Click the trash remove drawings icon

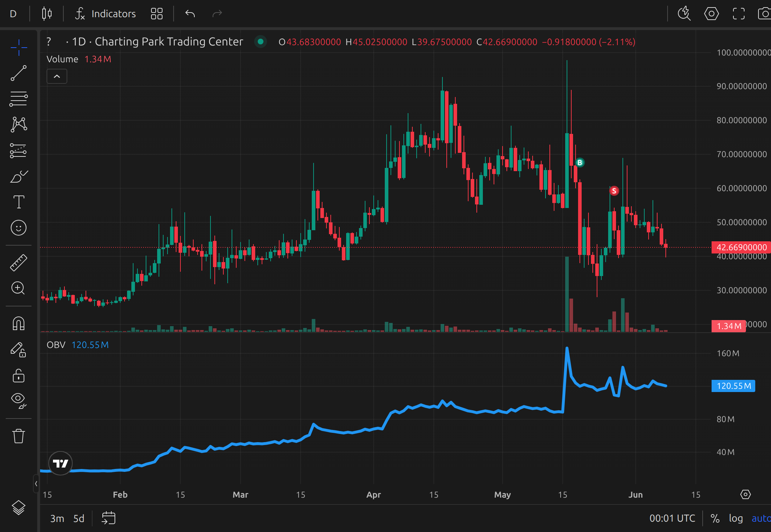pyautogui.click(x=19, y=436)
